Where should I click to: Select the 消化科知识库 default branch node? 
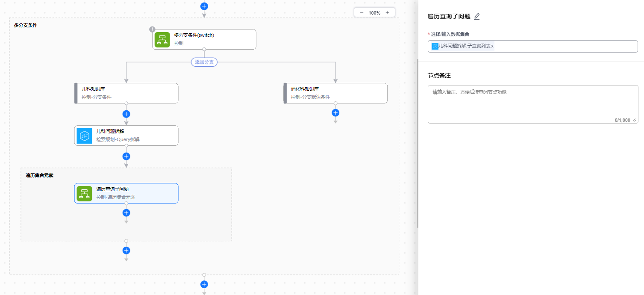(x=336, y=93)
